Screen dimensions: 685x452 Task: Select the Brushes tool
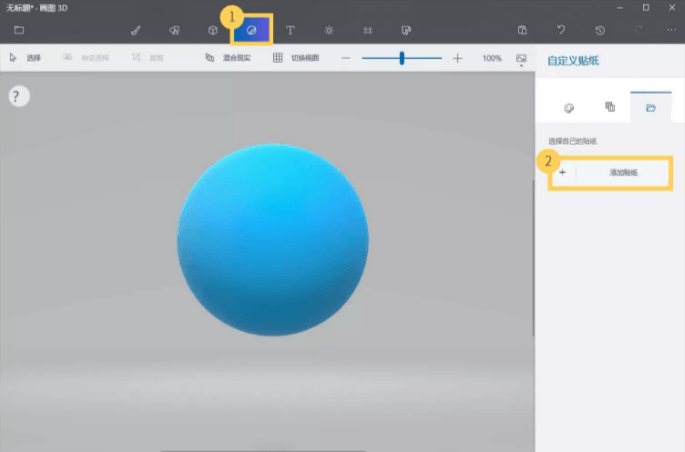coord(135,30)
